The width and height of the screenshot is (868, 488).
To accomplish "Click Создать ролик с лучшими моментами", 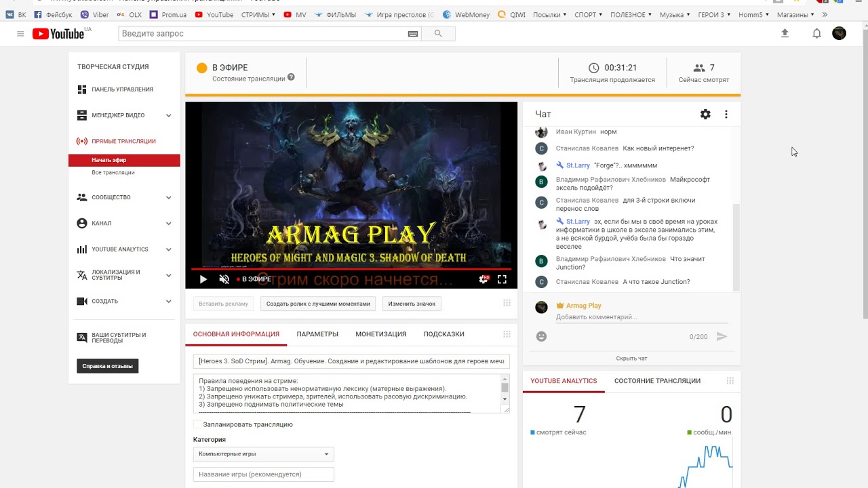I will point(318,304).
